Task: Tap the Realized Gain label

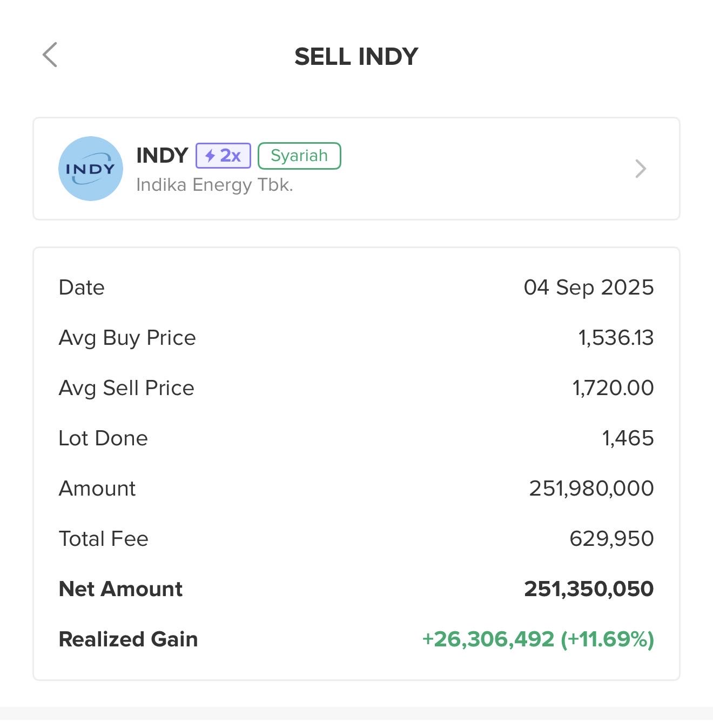Action: pos(128,639)
